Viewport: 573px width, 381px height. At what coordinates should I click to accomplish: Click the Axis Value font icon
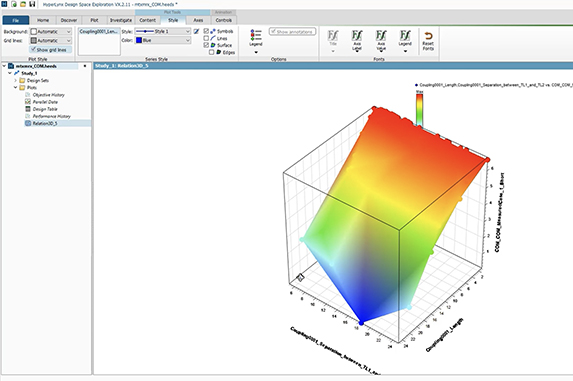coord(381,35)
